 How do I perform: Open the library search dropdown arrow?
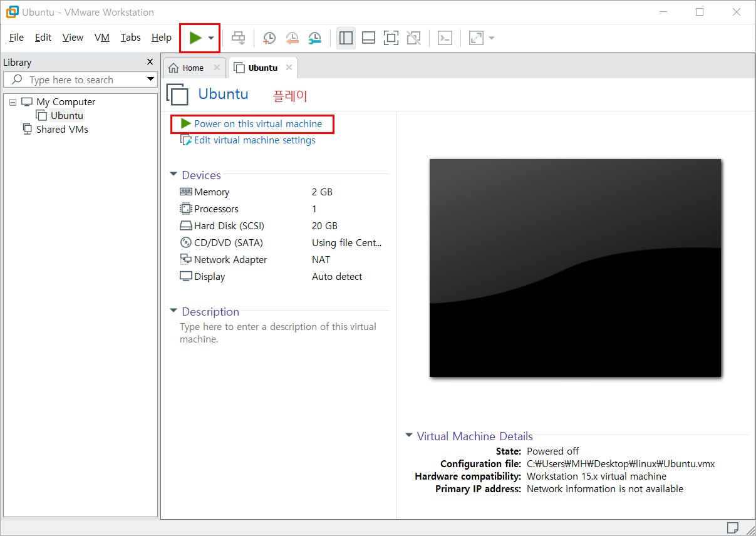tap(150, 80)
